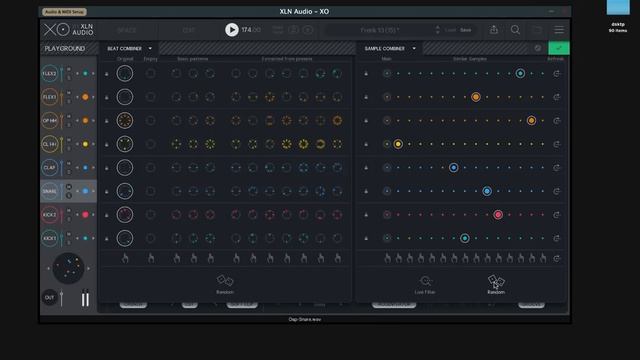Refresh similar samples for KICK2 row

tap(556, 215)
